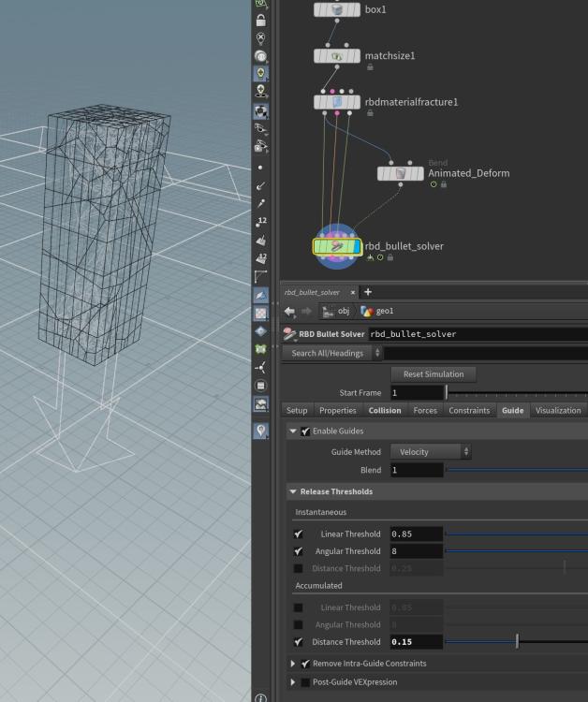The height and width of the screenshot is (702, 588).
Task: Toggle the checkered background display icon
Action: pos(260,313)
